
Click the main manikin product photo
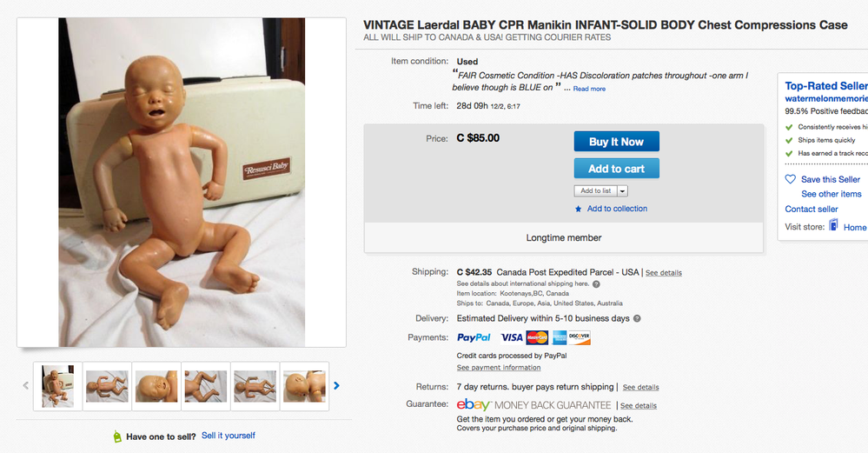point(181,183)
